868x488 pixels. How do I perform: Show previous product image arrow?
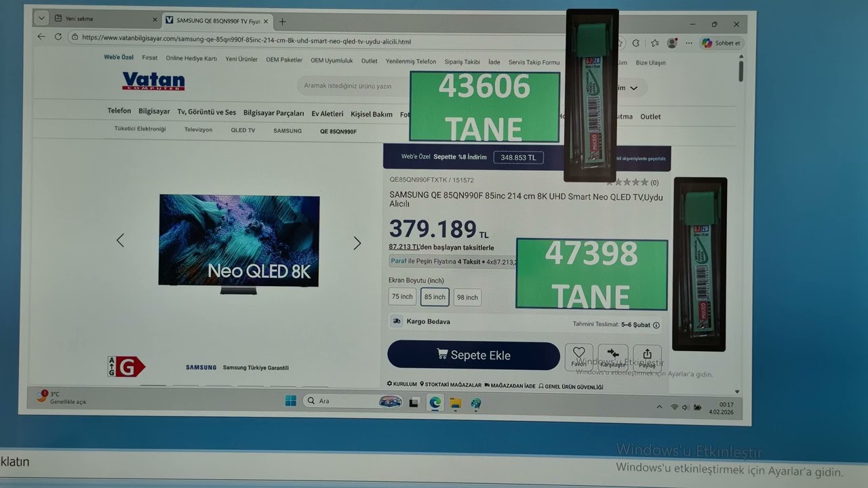[x=120, y=240]
